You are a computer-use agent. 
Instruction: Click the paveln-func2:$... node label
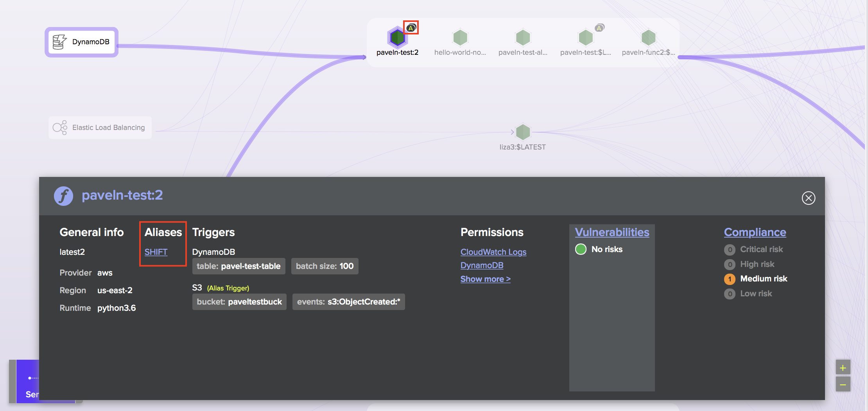[x=648, y=52]
